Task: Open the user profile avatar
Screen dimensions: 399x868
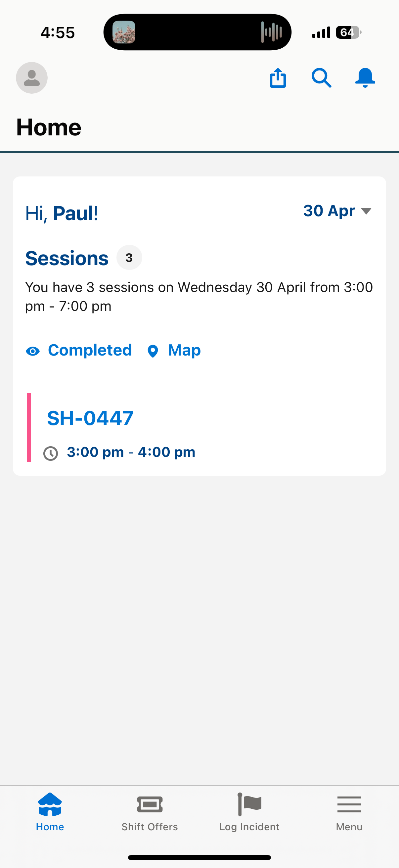Action: click(32, 78)
